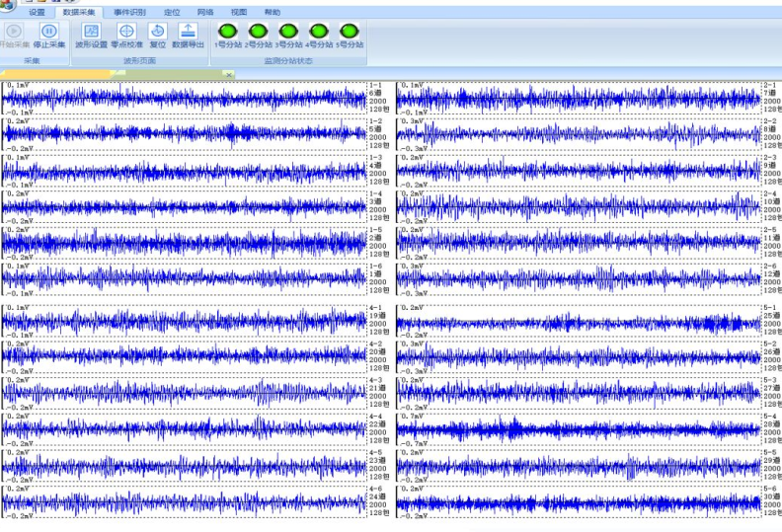Select the channel 2-6 waveform trace
782x532 pixels.
coord(579,279)
